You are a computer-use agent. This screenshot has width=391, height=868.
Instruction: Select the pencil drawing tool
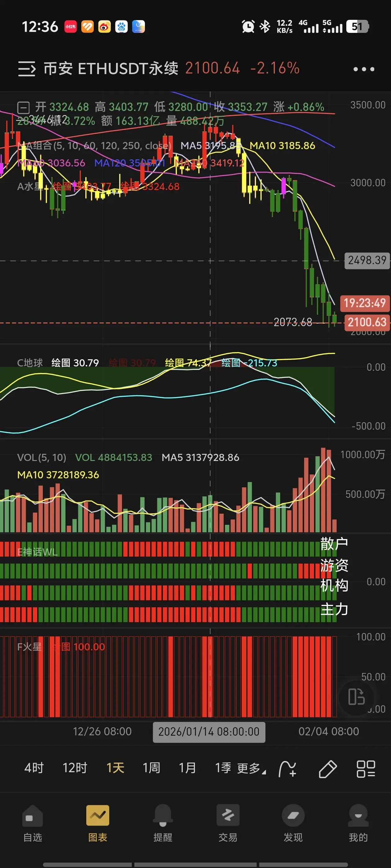tap(327, 769)
